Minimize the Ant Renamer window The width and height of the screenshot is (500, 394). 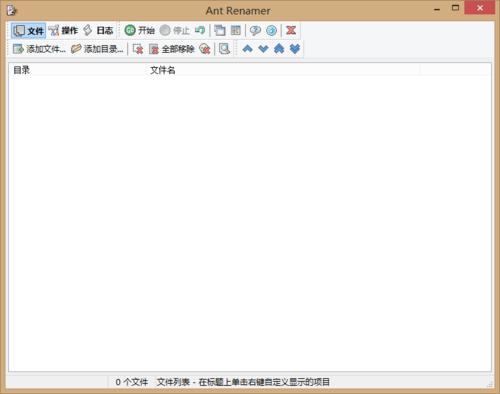(437, 8)
